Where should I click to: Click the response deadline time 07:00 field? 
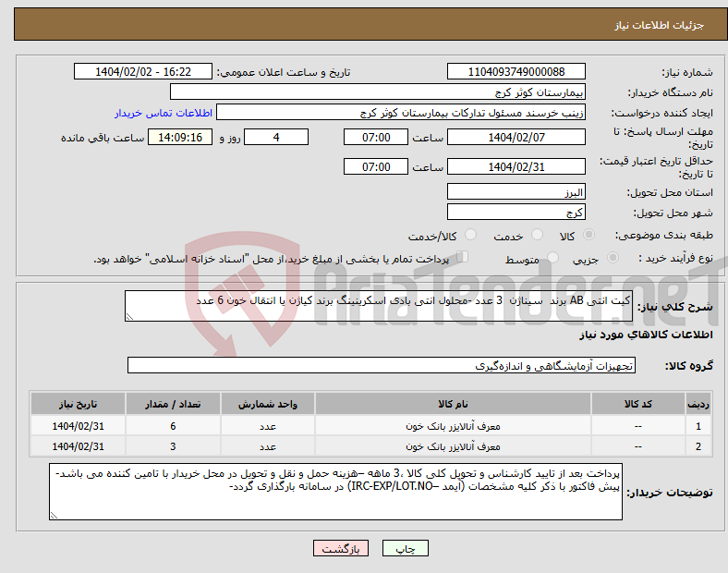[376, 137]
